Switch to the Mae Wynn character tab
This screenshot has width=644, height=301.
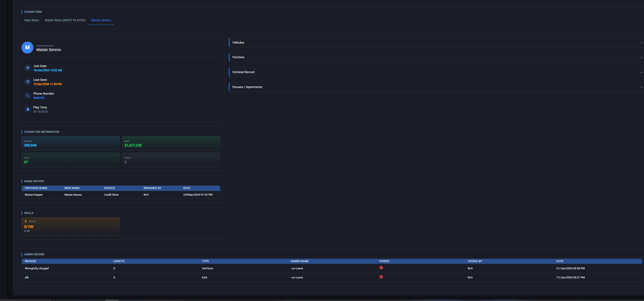click(32, 20)
